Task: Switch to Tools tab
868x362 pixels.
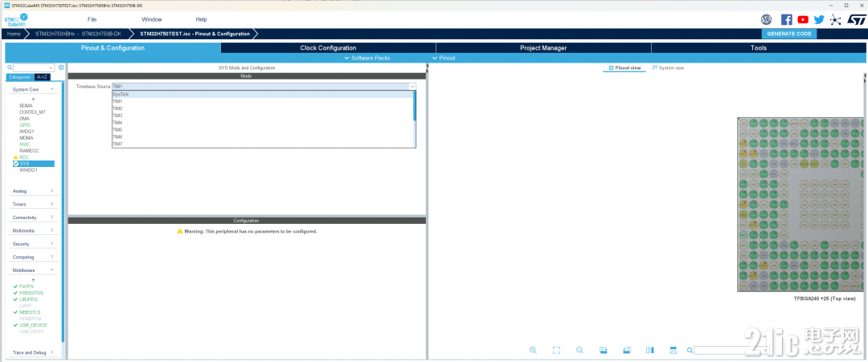Action: pyautogui.click(x=759, y=48)
